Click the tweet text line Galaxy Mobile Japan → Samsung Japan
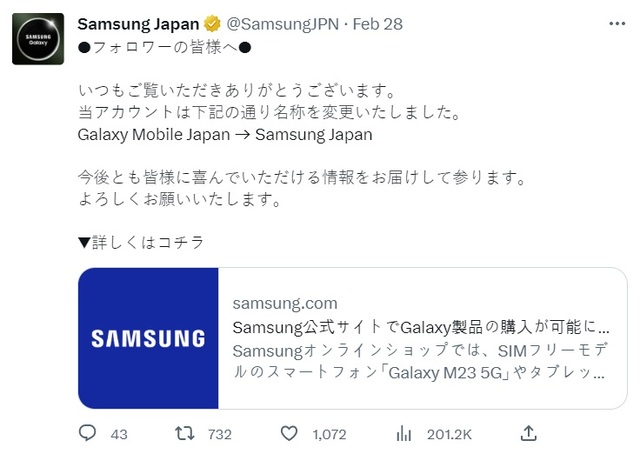The height and width of the screenshot is (454, 640). click(225, 135)
